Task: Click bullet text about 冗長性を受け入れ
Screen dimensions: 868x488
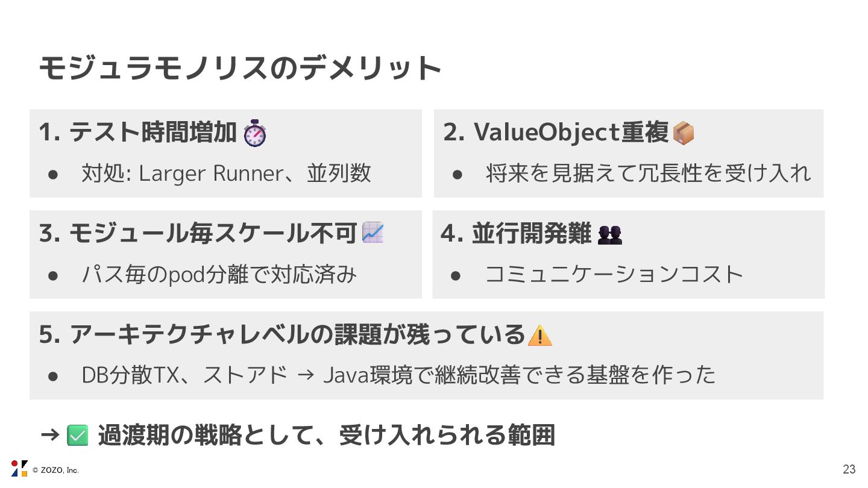Action: pyautogui.click(x=648, y=174)
